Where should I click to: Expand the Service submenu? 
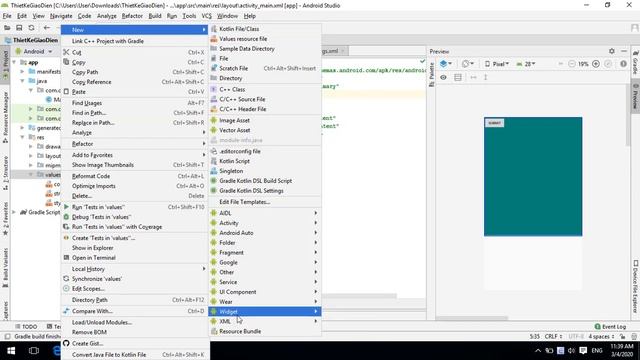click(264, 282)
